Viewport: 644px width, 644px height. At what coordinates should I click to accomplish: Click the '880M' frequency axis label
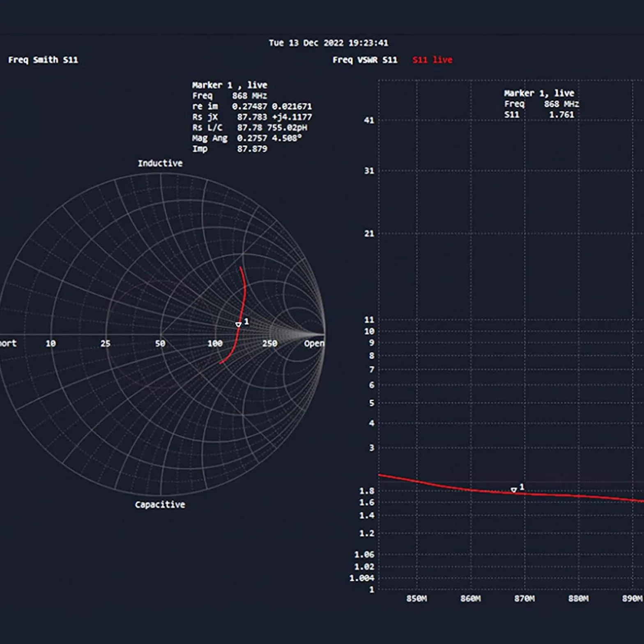tap(578, 599)
